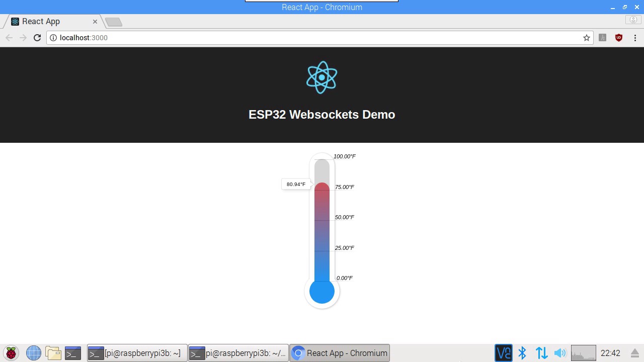Viewport: 644px width, 362px height.
Task: Click the localhost:3000 address bar
Action: pyautogui.click(x=319, y=38)
